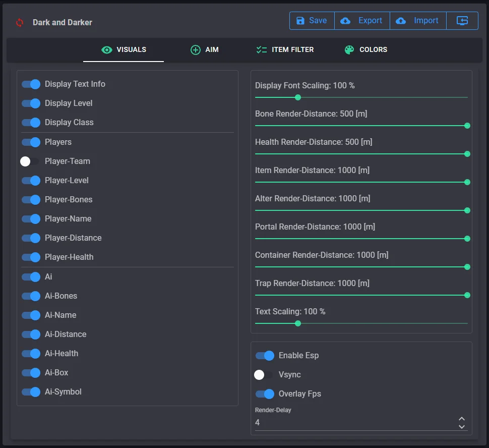Click the cloud download Export icon
This screenshot has height=448, width=489.
click(x=345, y=21)
